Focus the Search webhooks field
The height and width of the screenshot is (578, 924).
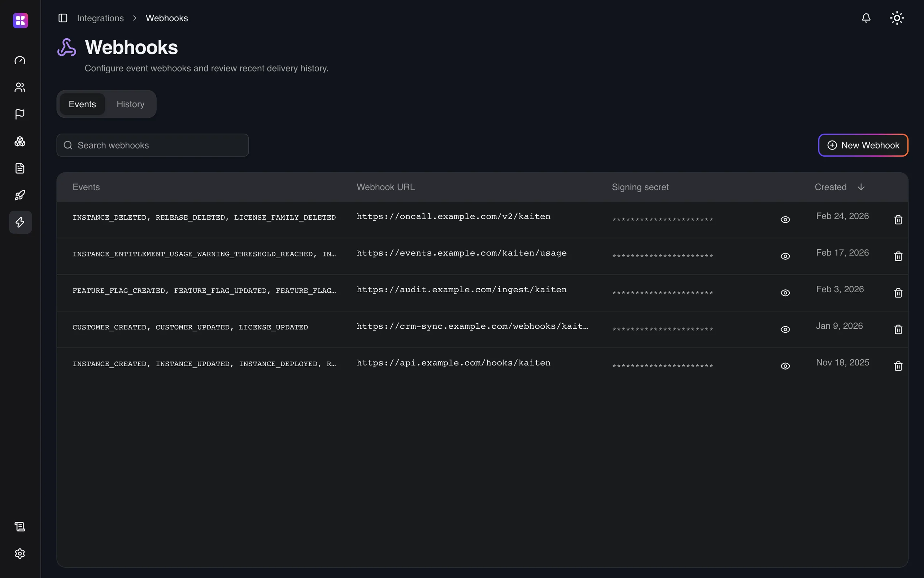point(153,145)
